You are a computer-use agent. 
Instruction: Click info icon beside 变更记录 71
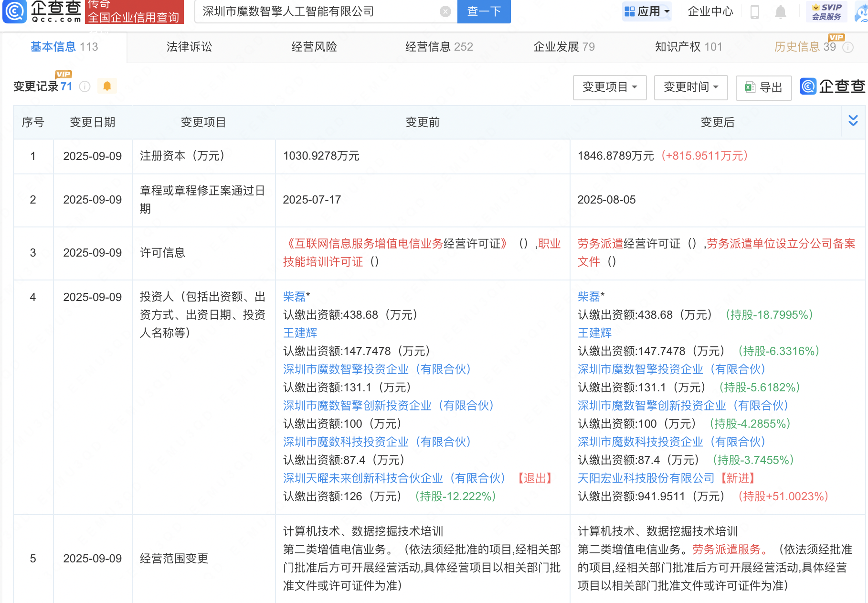click(x=85, y=86)
